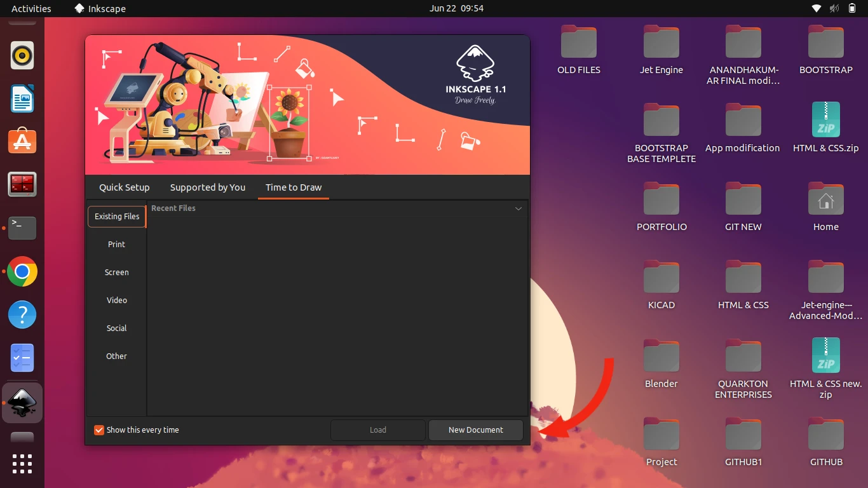Open the Inkscape app menu in top bar

[x=100, y=9]
